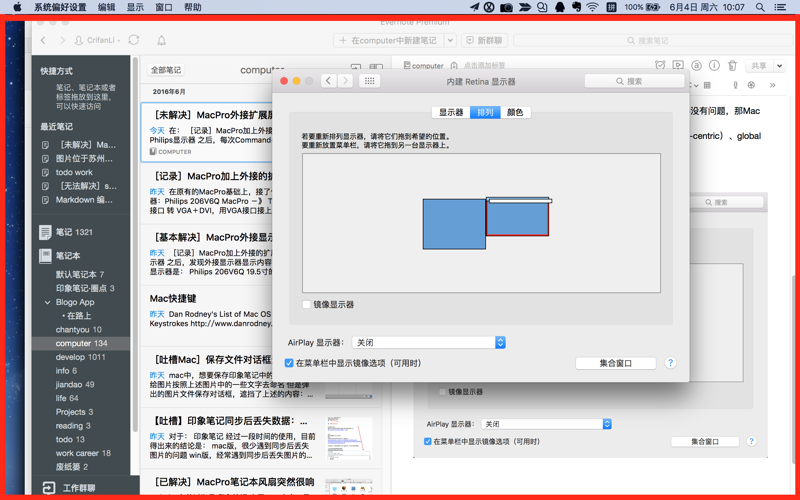The height and width of the screenshot is (500, 800).
Task: Click the 搜索 field in Displays window
Action: click(x=634, y=81)
